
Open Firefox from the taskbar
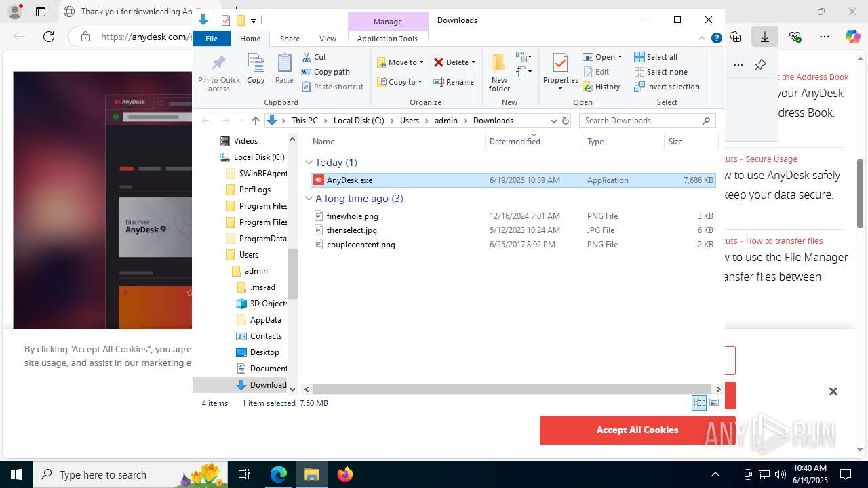pos(344,474)
